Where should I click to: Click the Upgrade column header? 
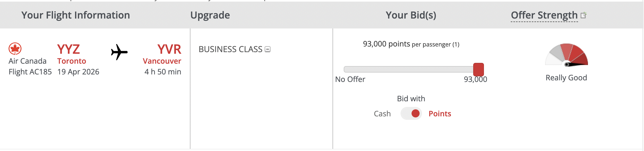pos(210,15)
